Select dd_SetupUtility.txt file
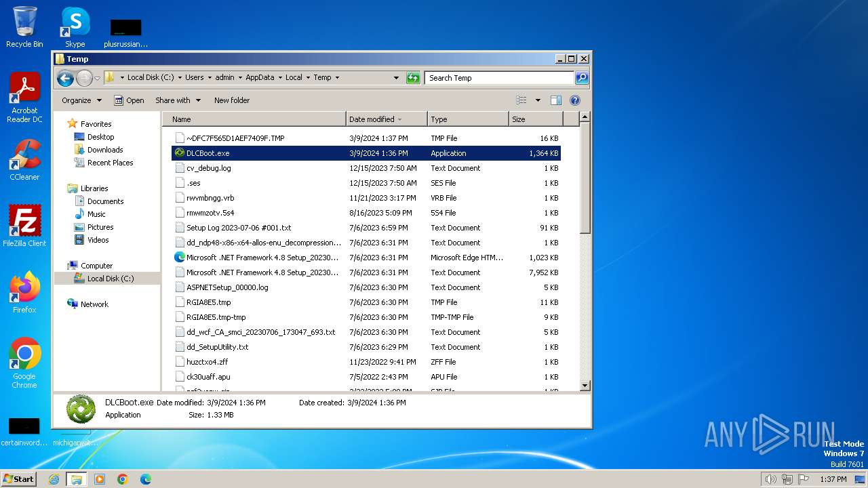This screenshot has width=868, height=488. pyautogui.click(x=366, y=347)
